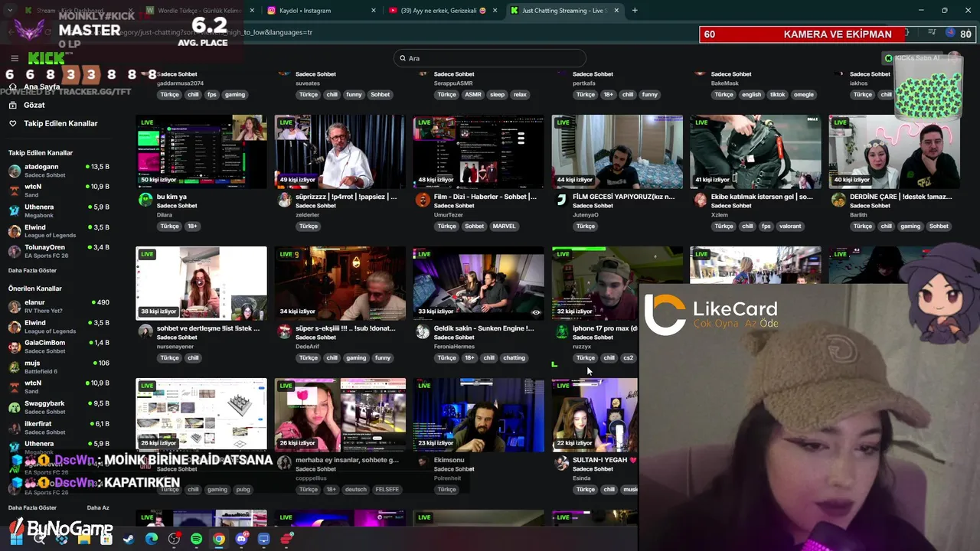980x551 pixels.
Task: Click the green KICK logo
Action: click(46, 58)
